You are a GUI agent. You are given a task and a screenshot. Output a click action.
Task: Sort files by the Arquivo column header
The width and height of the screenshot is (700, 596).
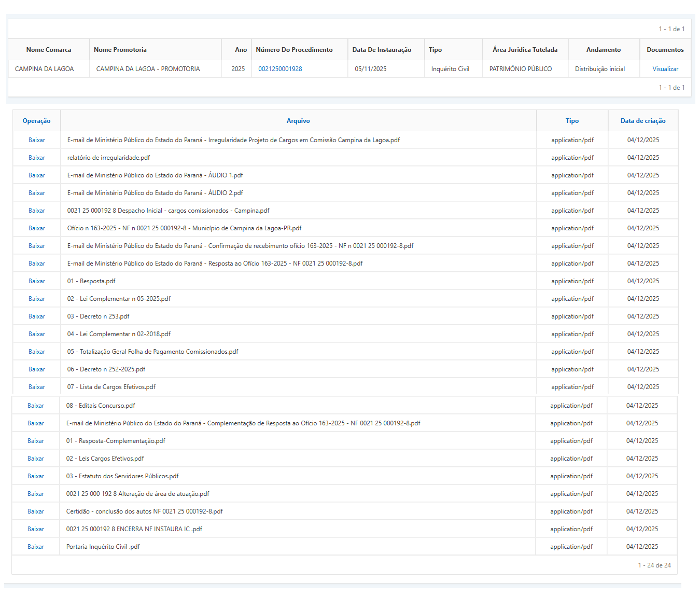pyautogui.click(x=298, y=121)
